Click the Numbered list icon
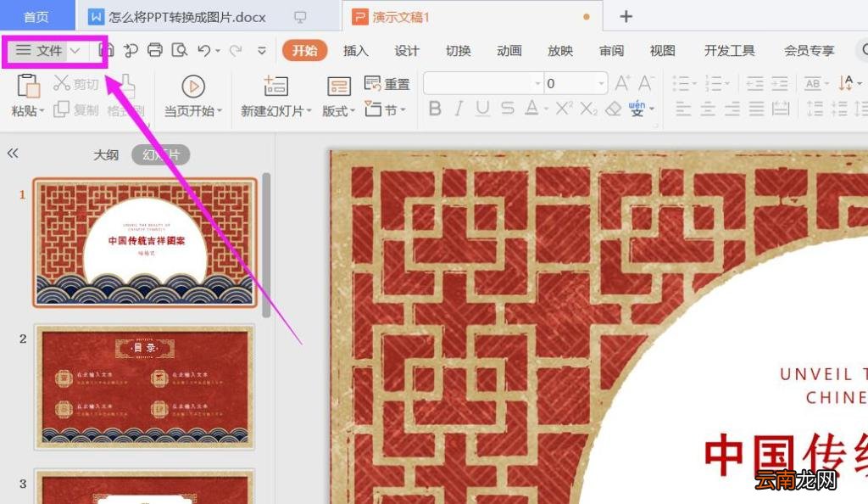This screenshot has height=504, width=868. coord(714,84)
